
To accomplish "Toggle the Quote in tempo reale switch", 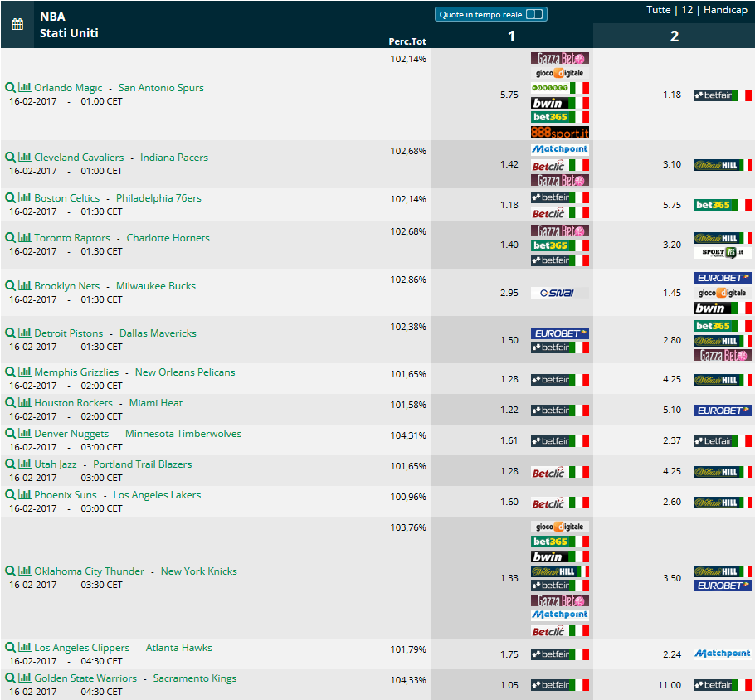I will (534, 14).
